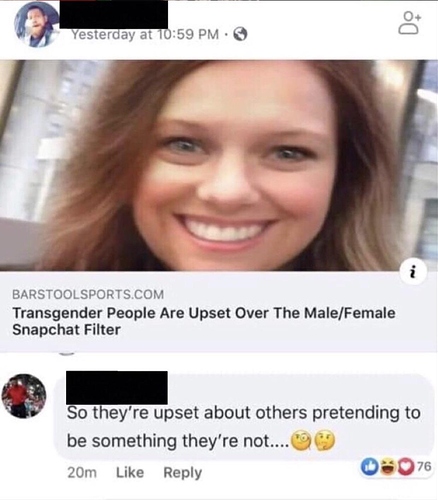The height and width of the screenshot is (500, 438).
Task: Click the globe public audience icon
Action: 240,34
